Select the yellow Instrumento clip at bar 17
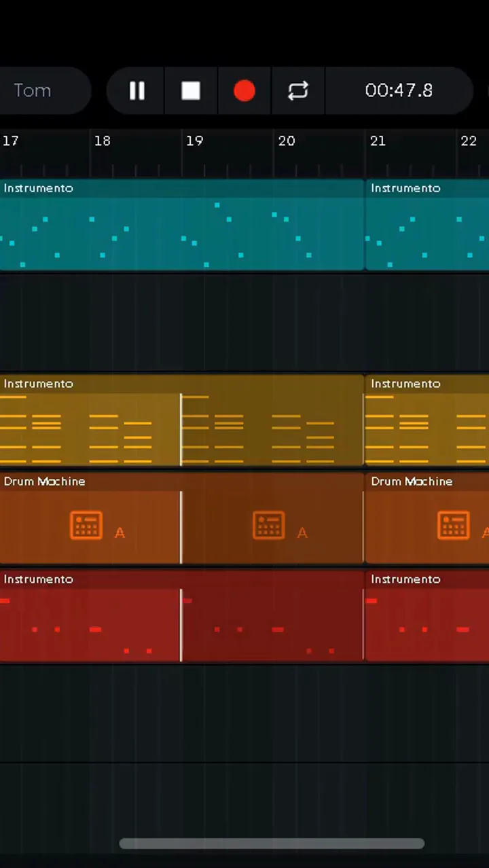This screenshot has height=868, width=489. 181,420
